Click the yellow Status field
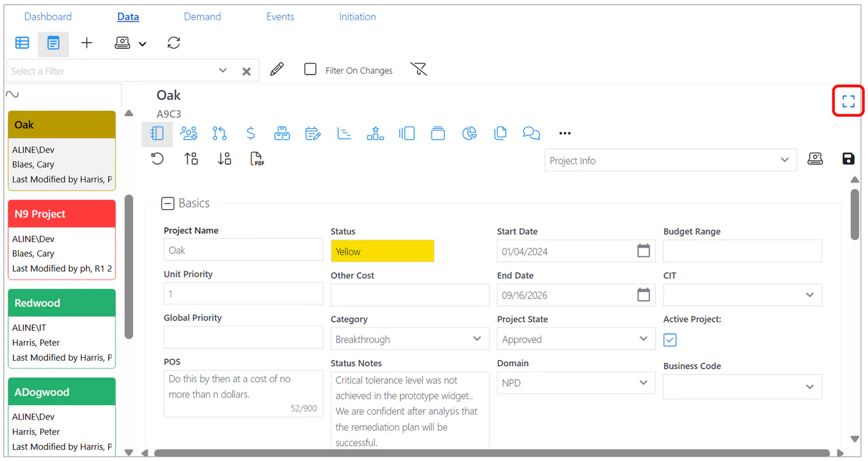 point(382,251)
